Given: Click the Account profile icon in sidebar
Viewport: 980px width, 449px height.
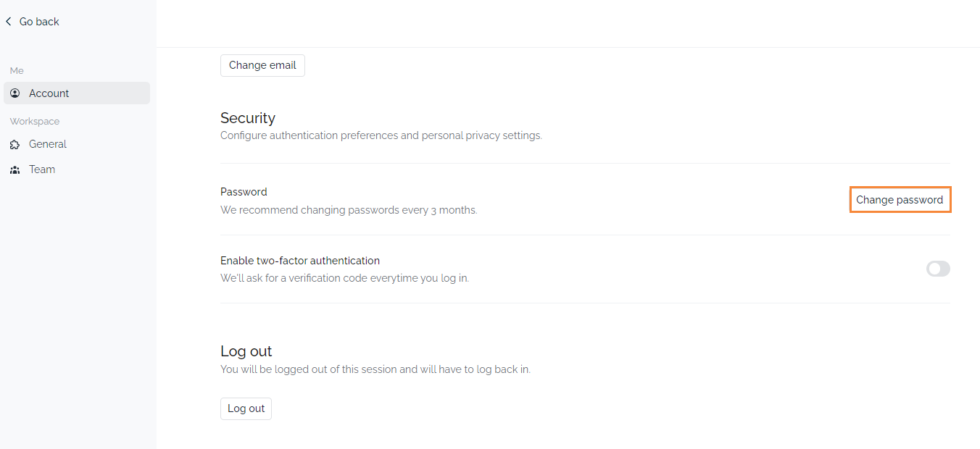Looking at the screenshot, I should tap(15, 93).
